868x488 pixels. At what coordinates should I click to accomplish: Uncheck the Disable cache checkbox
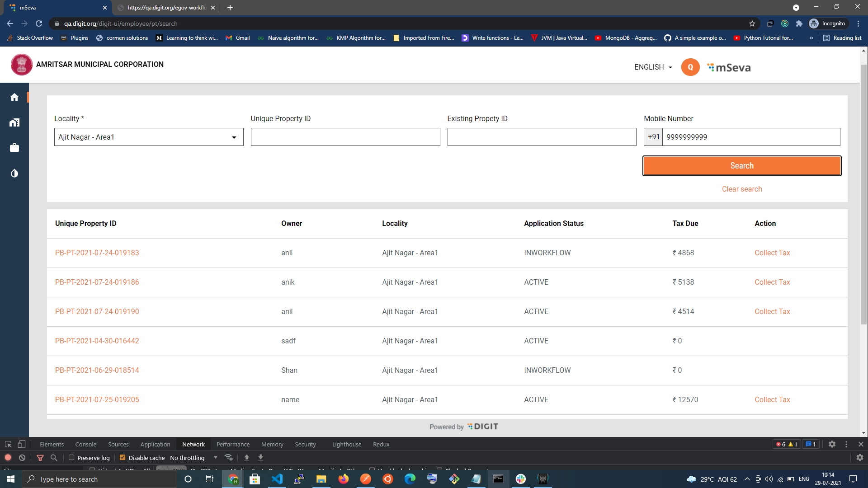pyautogui.click(x=122, y=458)
